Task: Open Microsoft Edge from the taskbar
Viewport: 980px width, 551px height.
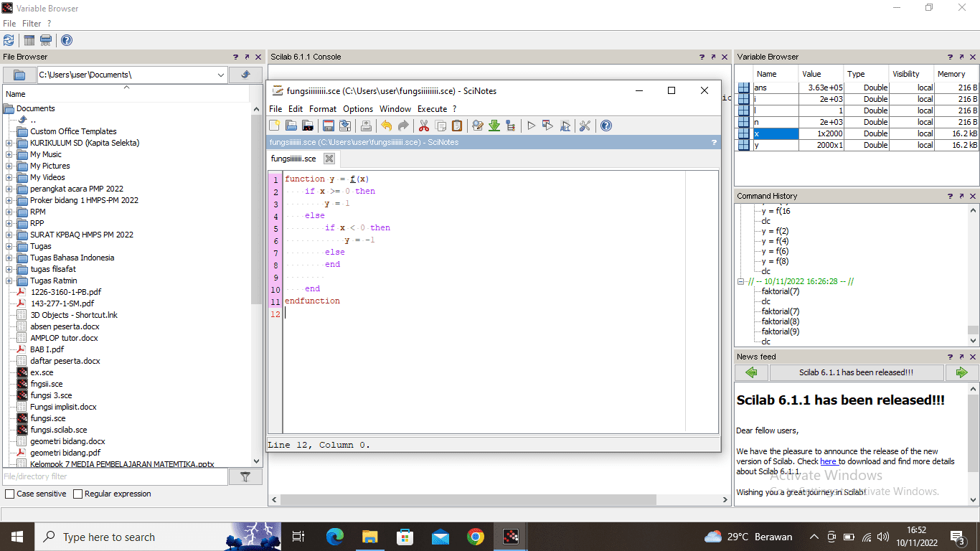Action: pos(335,537)
